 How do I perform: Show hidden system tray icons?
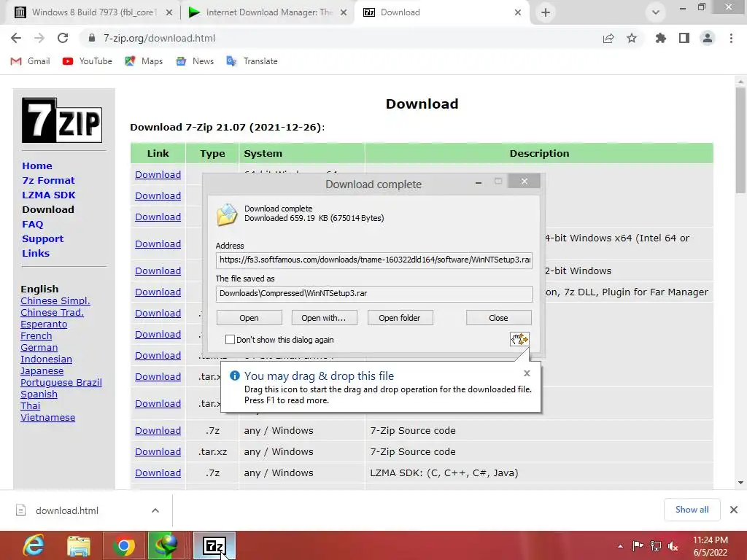click(x=620, y=545)
